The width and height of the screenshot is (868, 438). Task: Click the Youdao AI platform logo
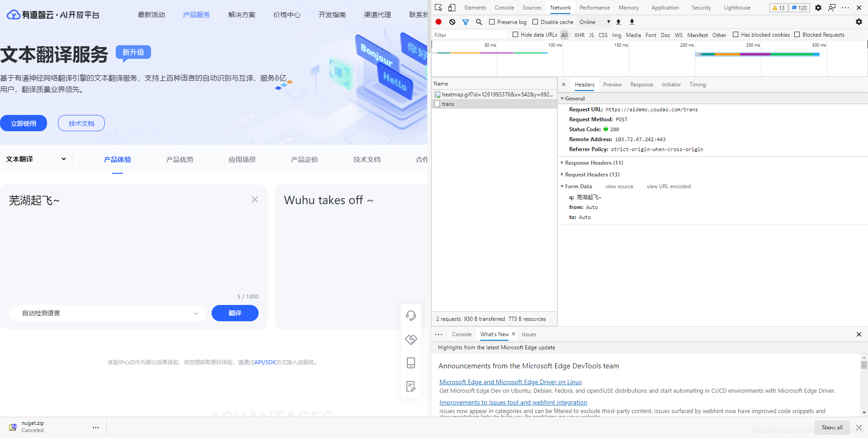click(x=53, y=15)
